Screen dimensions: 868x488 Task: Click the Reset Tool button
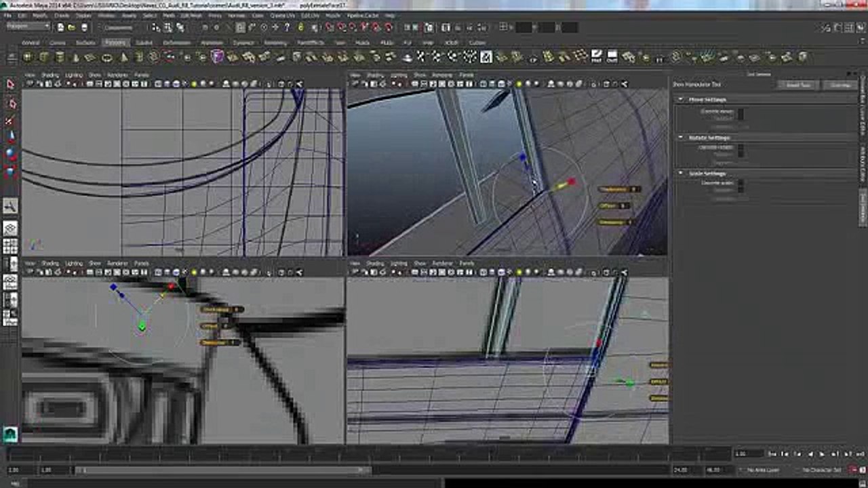pyautogui.click(x=798, y=85)
